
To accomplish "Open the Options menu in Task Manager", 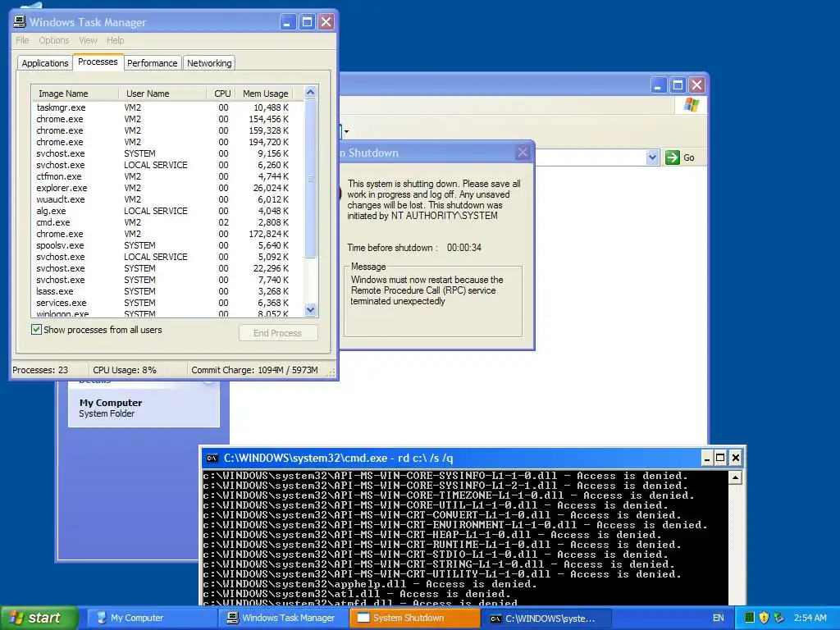I will coord(53,40).
